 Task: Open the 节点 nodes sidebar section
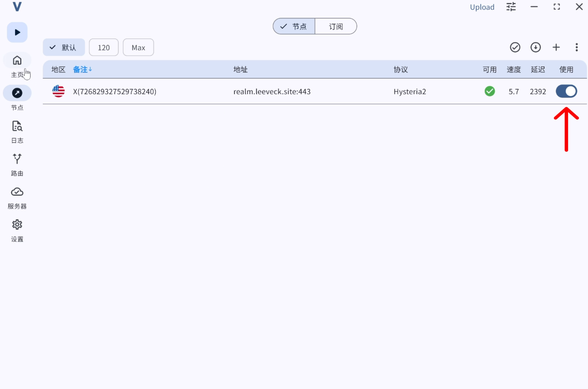[x=17, y=98]
